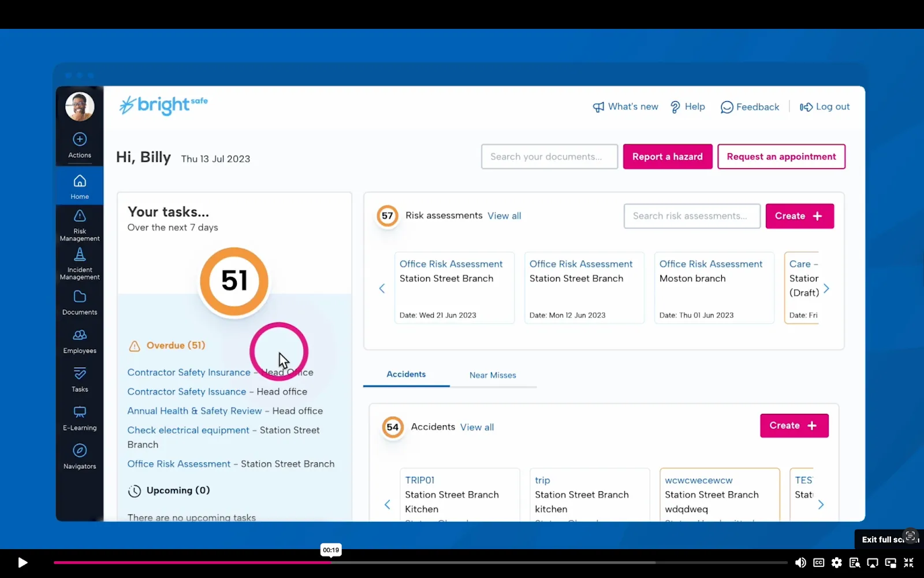Click the Search your documents field
The image size is (924, 578).
(549, 157)
